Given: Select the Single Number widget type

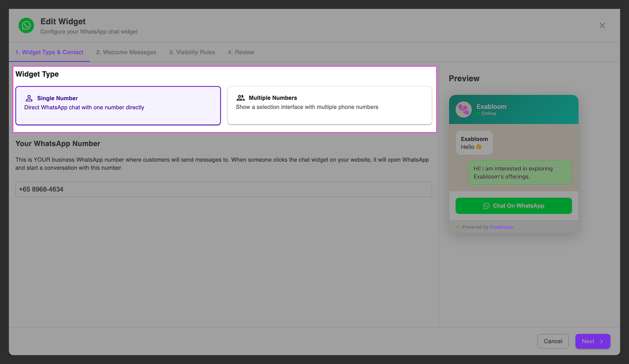Looking at the screenshot, I should 118,105.
